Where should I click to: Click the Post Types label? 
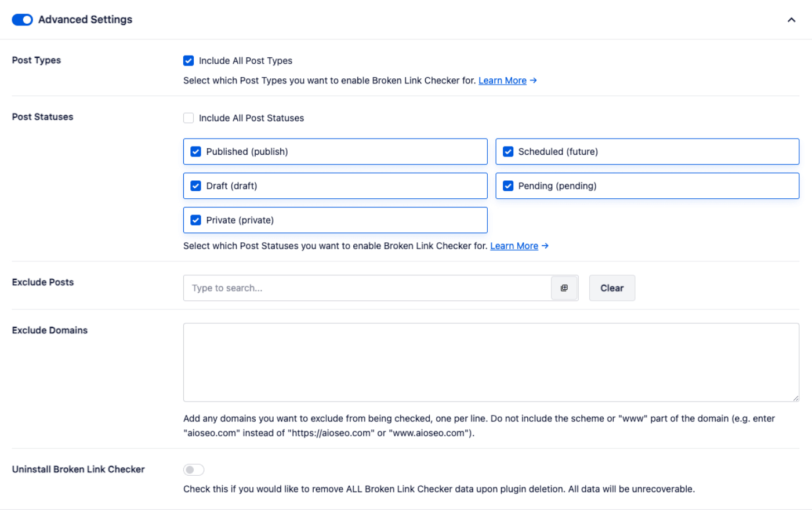click(x=37, y=60)
